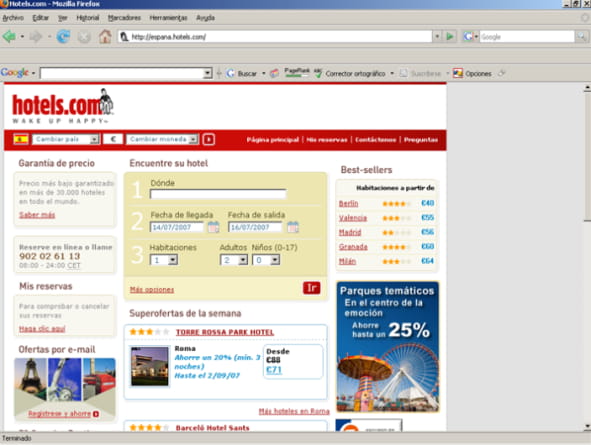This screenshot has width=591, height=445.
Task: Open the calendar icon for Fecha de llegada
Action: 213,227
